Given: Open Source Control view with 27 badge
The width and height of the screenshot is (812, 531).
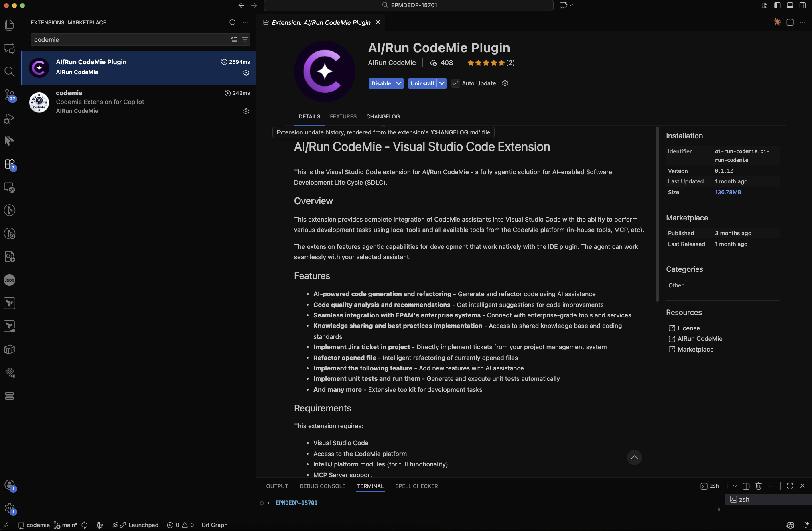Looking at the screenshot, I should [9, 95].
